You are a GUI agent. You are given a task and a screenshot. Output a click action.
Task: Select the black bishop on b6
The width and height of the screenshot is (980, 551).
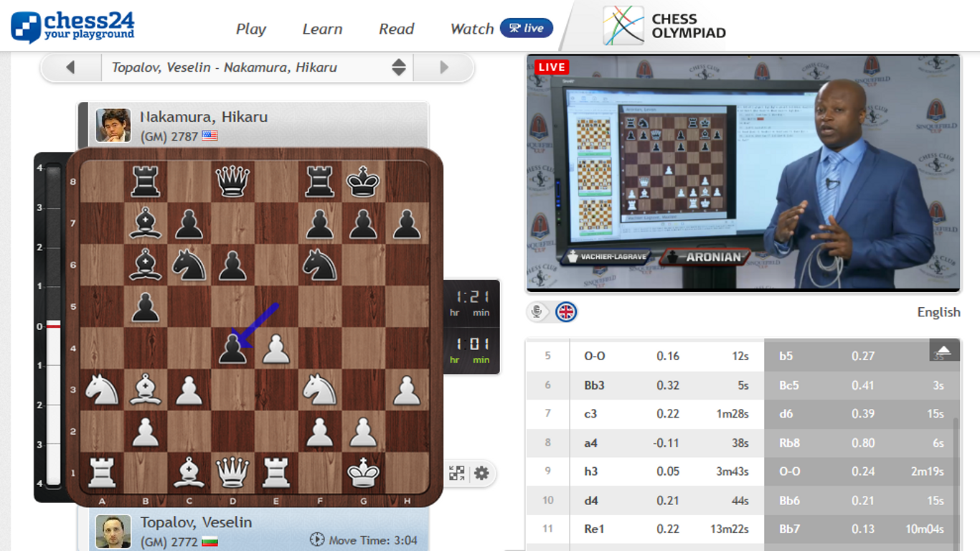146,265
